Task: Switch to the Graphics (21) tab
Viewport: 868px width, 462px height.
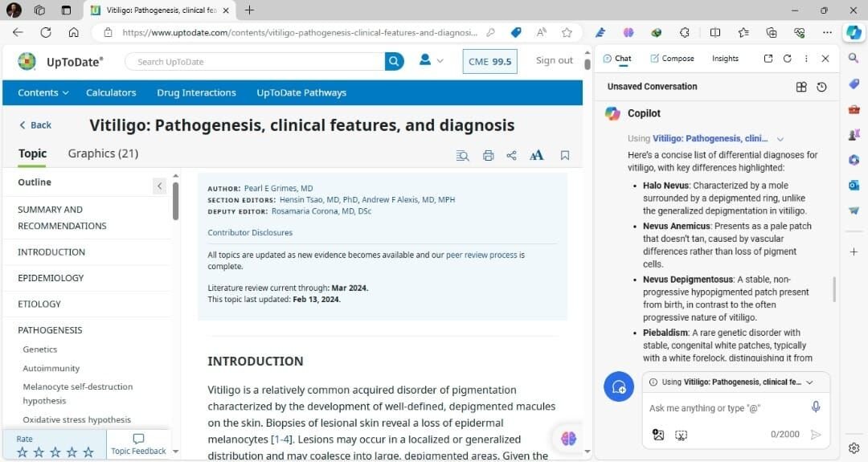Action: point(103,153)
